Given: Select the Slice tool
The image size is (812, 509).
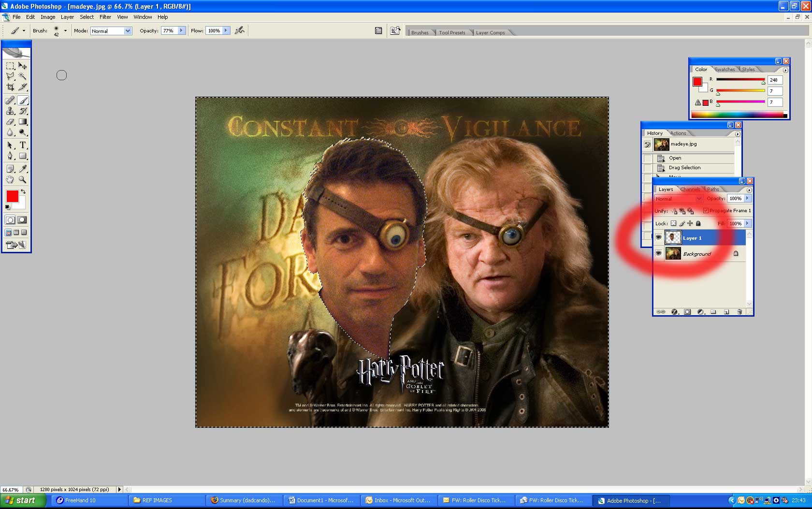Looking at the screenshot, I should 23,87.
